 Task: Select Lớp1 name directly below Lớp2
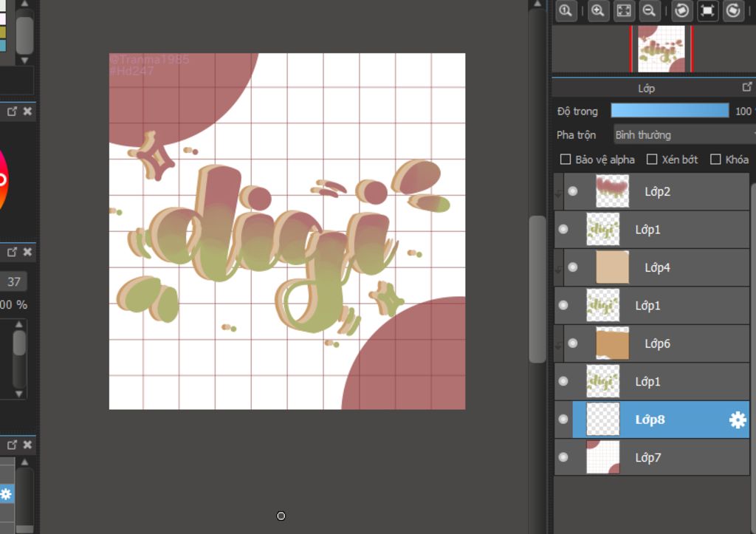click(648, 230)
